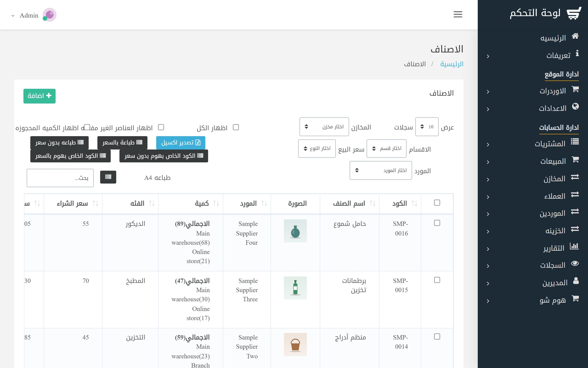Expand the تعريفات sidebar menu
The image size is (588, 368).
[x=533, y=56]
